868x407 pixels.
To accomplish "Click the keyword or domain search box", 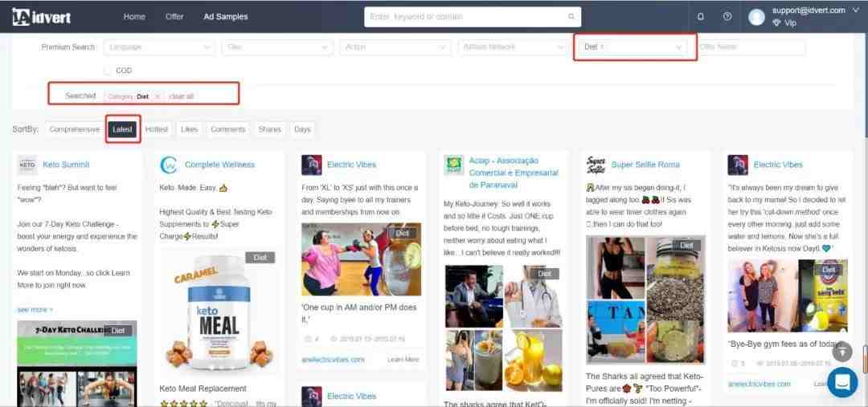I will pyautogui.click(x=473, y=17).
